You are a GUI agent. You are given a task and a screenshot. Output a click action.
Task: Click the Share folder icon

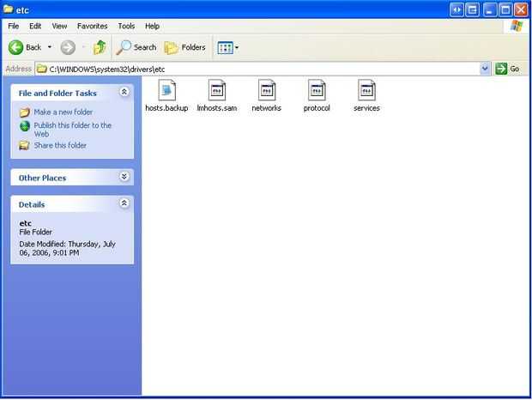coord(24,146)
